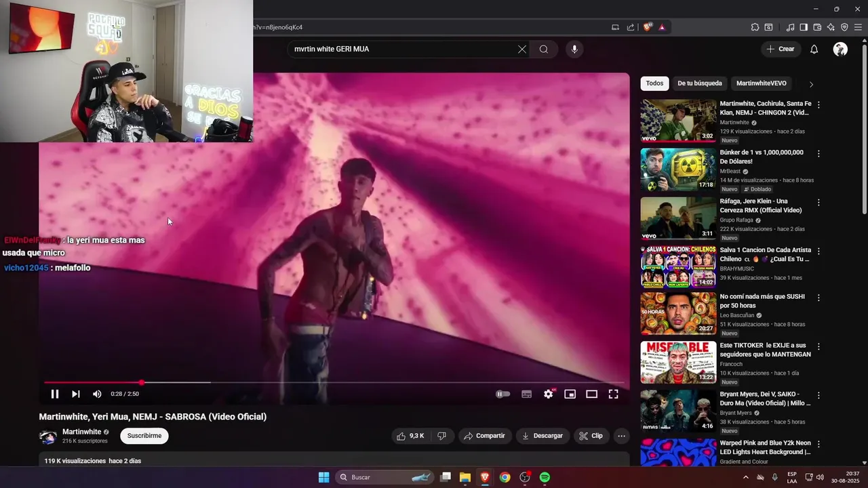Select the MartinwhiteVEVO chip
The image size is (868, 488).
(x=762, y=83)
